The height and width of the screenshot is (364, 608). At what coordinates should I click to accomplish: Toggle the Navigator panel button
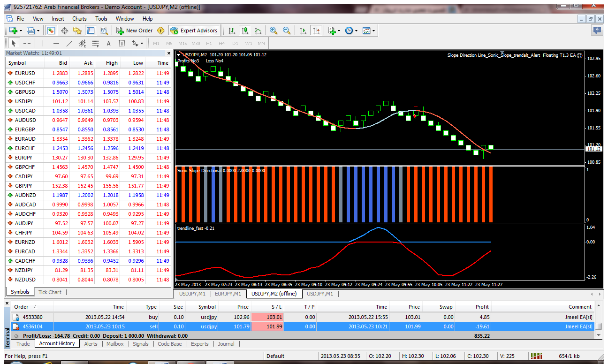click(x=78, y=30)
